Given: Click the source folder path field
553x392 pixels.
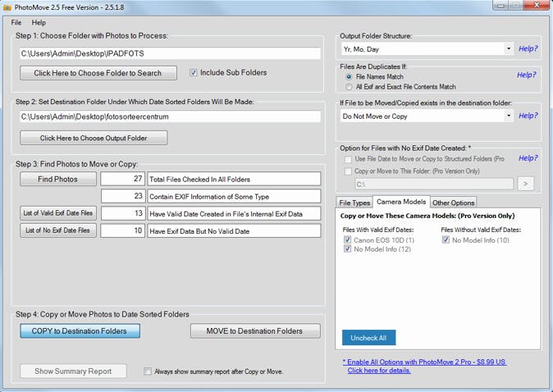Looking at the screenshot, I should pyautogui.click(x=170, y=53).
